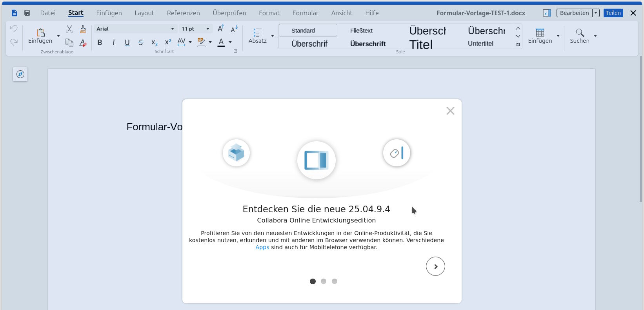Click the Teilen button
The image size is (644, 310).
pyautogui.click(x=613, y=13)
